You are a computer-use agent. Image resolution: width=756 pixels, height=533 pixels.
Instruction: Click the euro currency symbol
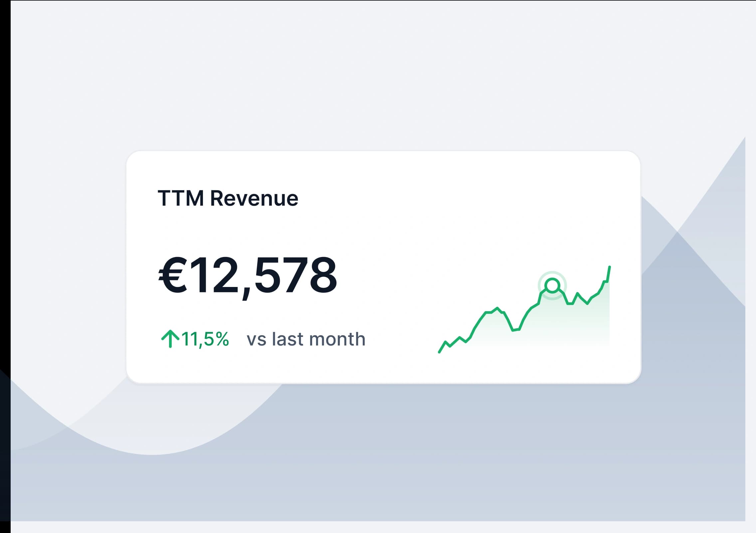(172, 276)
